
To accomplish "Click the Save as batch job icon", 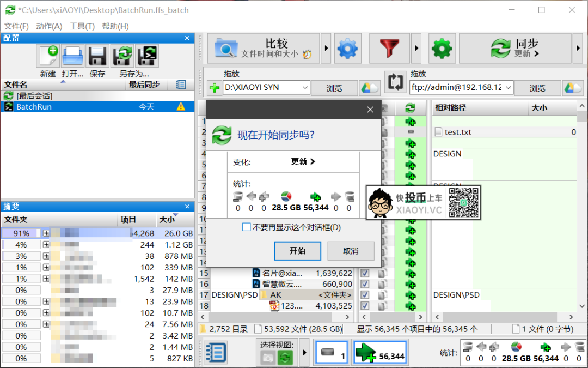I will click(x=146, y=56).
